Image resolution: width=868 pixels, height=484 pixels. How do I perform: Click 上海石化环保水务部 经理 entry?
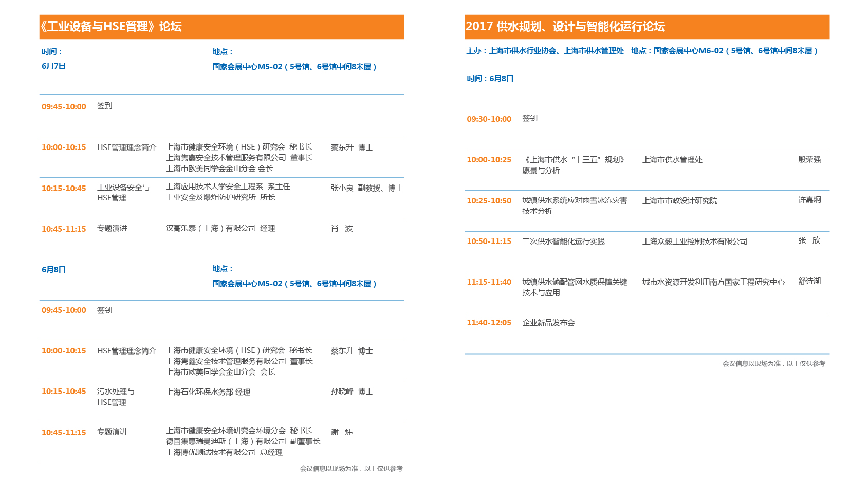(x=208, y=392)
